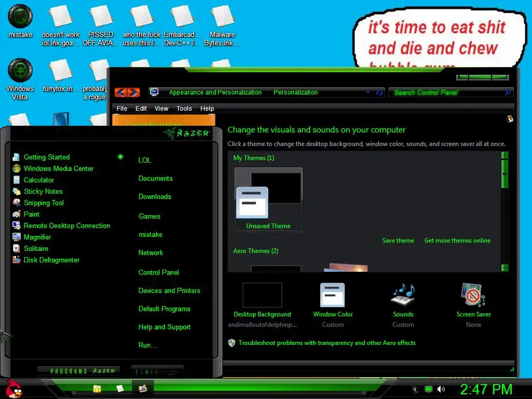Open the View menu
Viewport: 532px width, 399px height.
[162, 109]
